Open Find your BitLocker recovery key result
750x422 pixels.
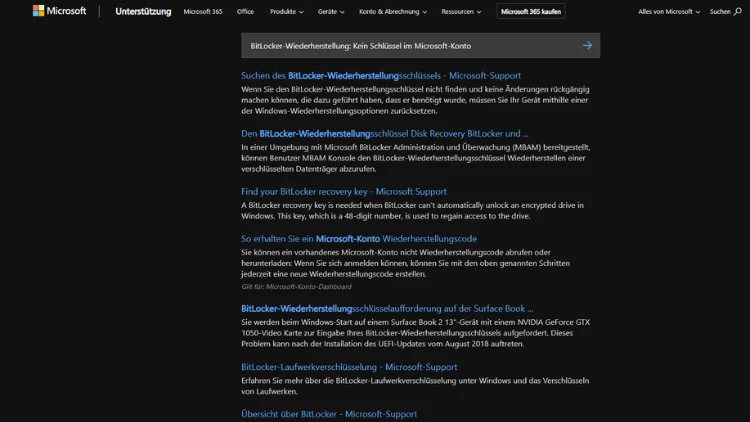click(343, 191)
